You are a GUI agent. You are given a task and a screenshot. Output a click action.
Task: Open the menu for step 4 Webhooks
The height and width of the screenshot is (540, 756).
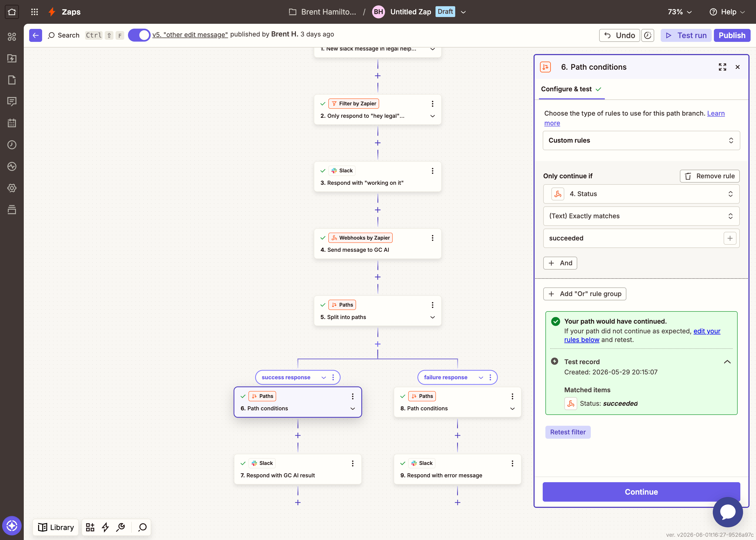pyautogui.click(x=432, y=238)
